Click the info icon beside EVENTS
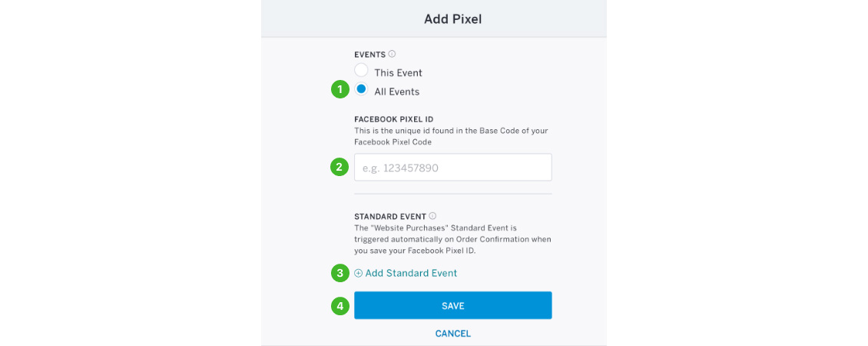The width and height of the screenshot is (868, 346). 392,54
